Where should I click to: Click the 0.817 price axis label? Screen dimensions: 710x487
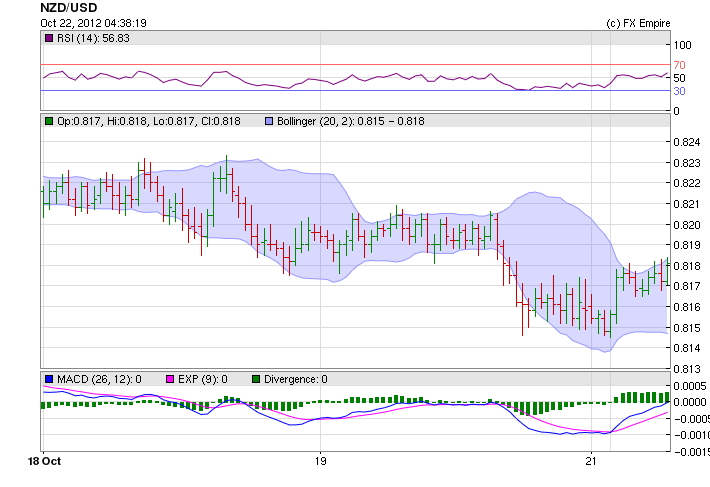tap(687, 286)
